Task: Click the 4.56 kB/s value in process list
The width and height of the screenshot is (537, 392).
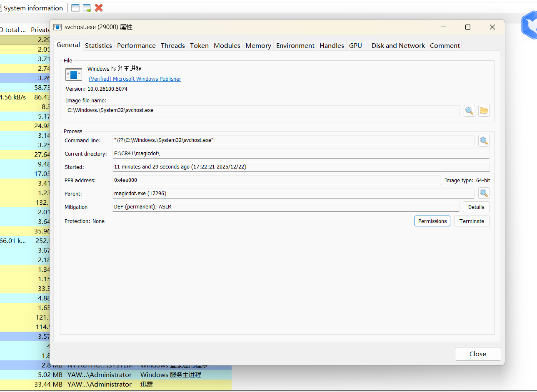Action: click(13, 97)
